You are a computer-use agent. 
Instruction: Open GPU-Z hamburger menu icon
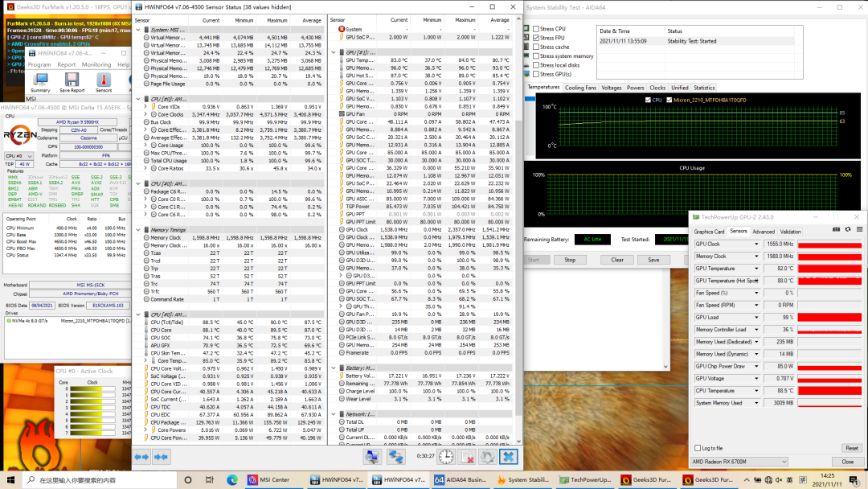click(x=859, y=229)
